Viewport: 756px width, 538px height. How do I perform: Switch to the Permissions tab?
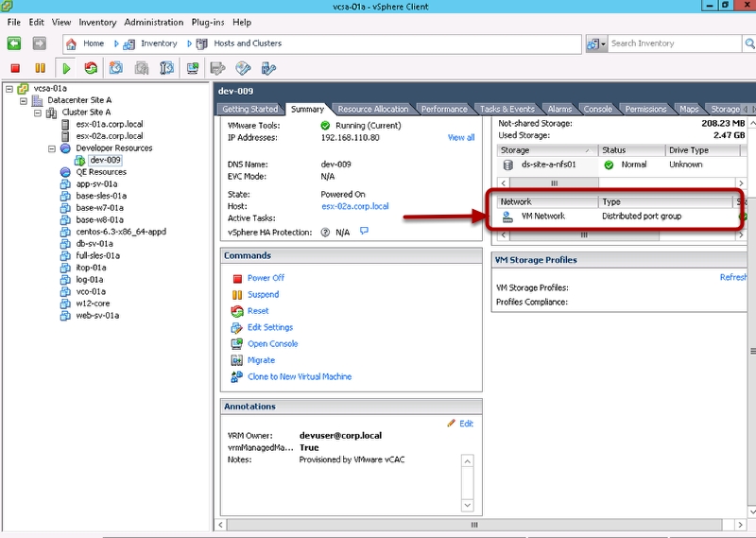point(645,109)
